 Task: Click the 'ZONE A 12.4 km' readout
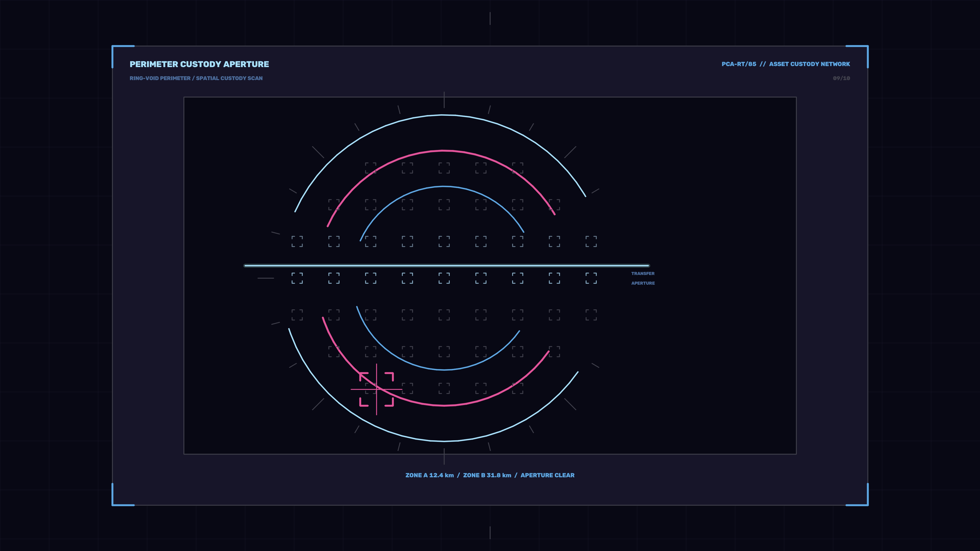click(x=430, y=475)
